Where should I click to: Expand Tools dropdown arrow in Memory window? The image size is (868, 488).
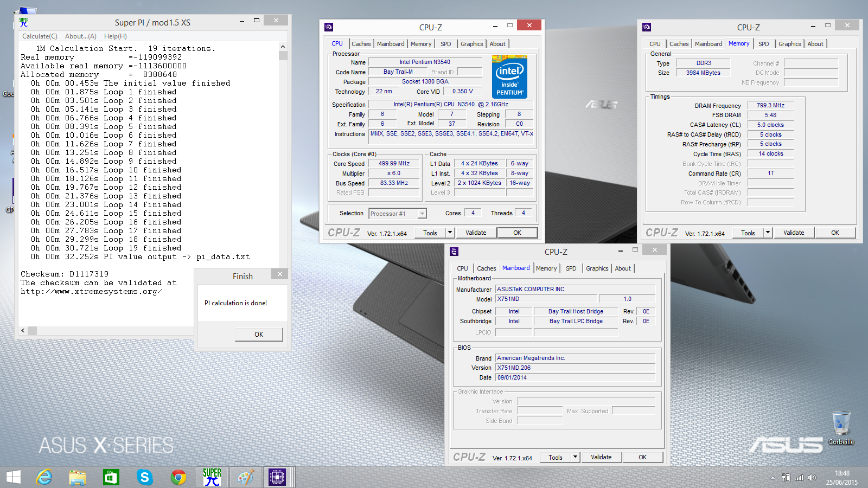coord(768,233)
